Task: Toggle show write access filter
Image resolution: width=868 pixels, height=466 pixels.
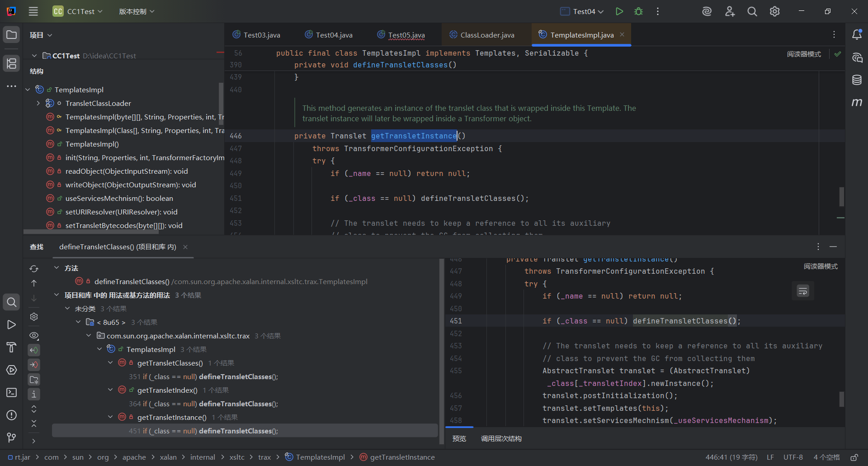Action: pos(34,365)
